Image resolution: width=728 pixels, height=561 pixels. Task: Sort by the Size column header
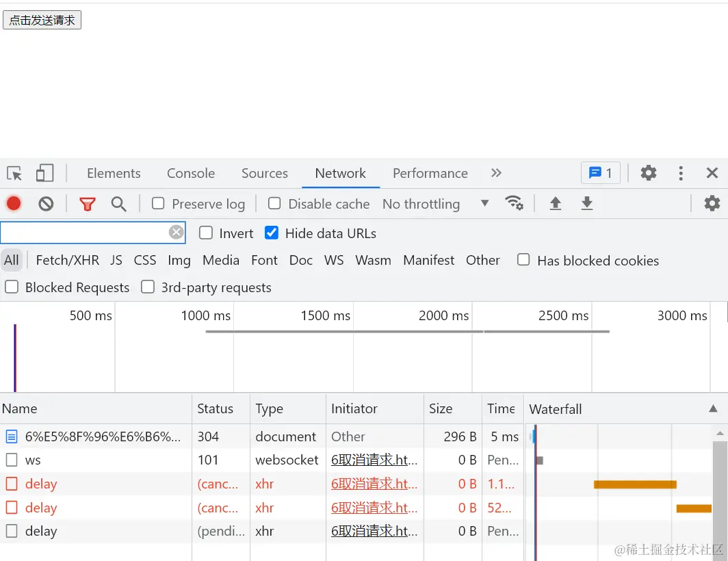[x=453, y=408]
